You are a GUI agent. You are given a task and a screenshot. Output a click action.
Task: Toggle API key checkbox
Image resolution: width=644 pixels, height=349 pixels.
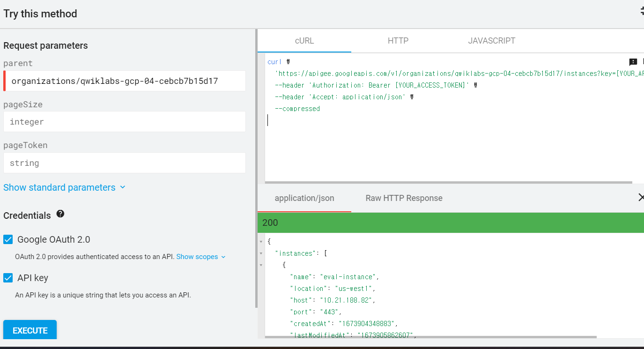point(8,278)
